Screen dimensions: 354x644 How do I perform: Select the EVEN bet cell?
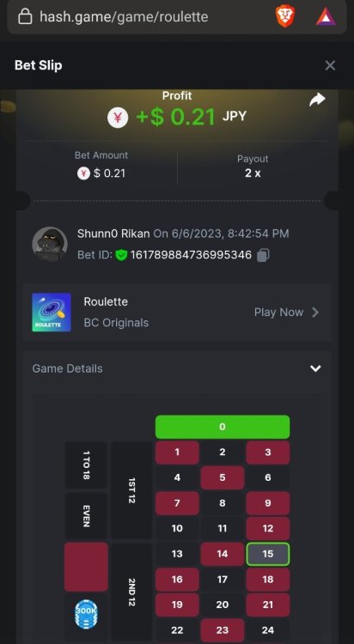(86, 516)
